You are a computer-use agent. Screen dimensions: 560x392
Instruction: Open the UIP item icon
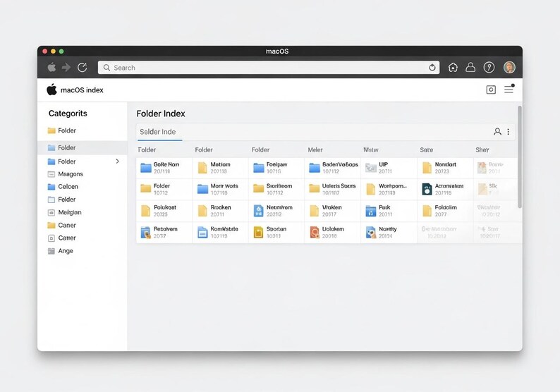click(x=371, y=168)
